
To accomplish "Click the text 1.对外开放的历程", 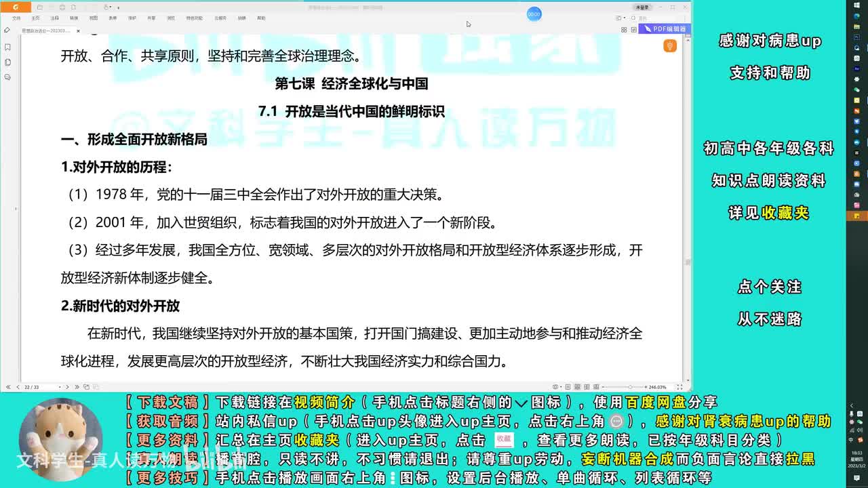I will coord(116,167).
